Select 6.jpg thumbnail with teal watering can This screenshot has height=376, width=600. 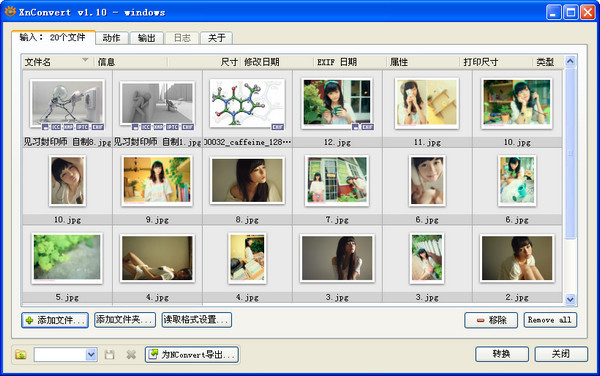[x=517, y=181]
